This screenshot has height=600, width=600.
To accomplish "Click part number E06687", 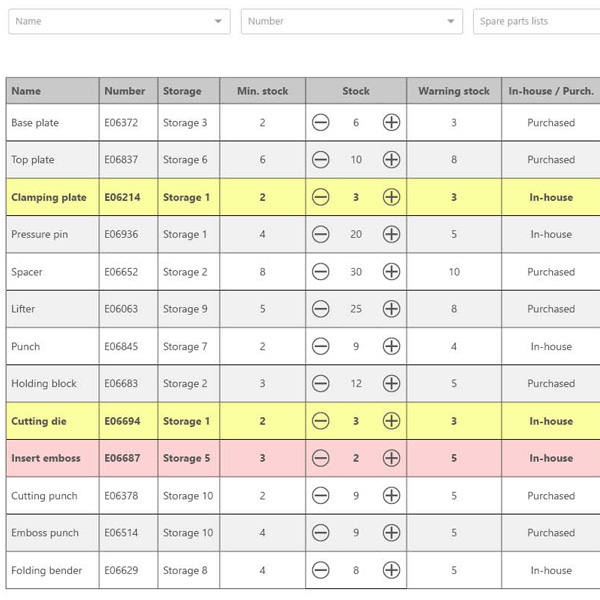I will pyautogui.click(x=122, y=458).
